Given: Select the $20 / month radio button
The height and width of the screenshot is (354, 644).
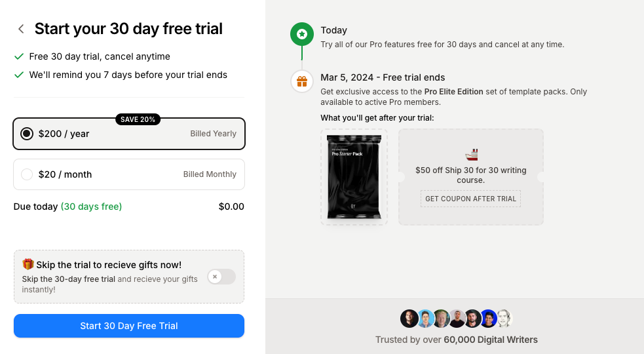Looking at the screenshot, I should [27, 174].
